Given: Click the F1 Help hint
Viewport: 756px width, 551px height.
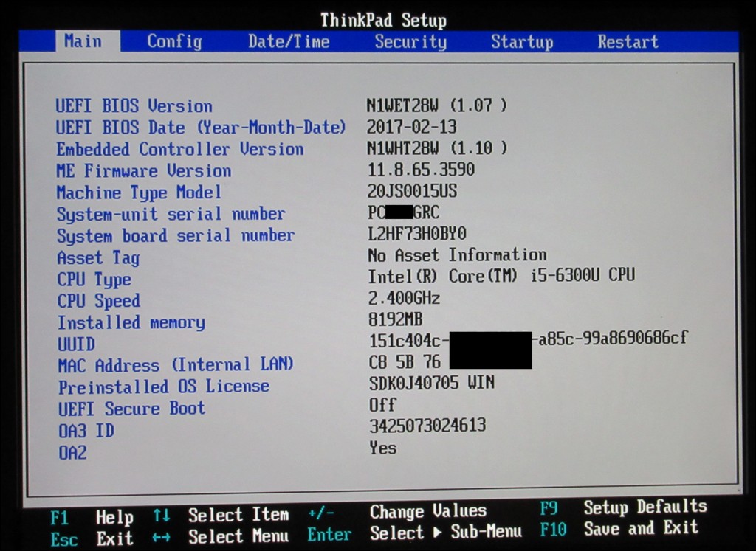Looking at the screenshot, I should [92, 518].
